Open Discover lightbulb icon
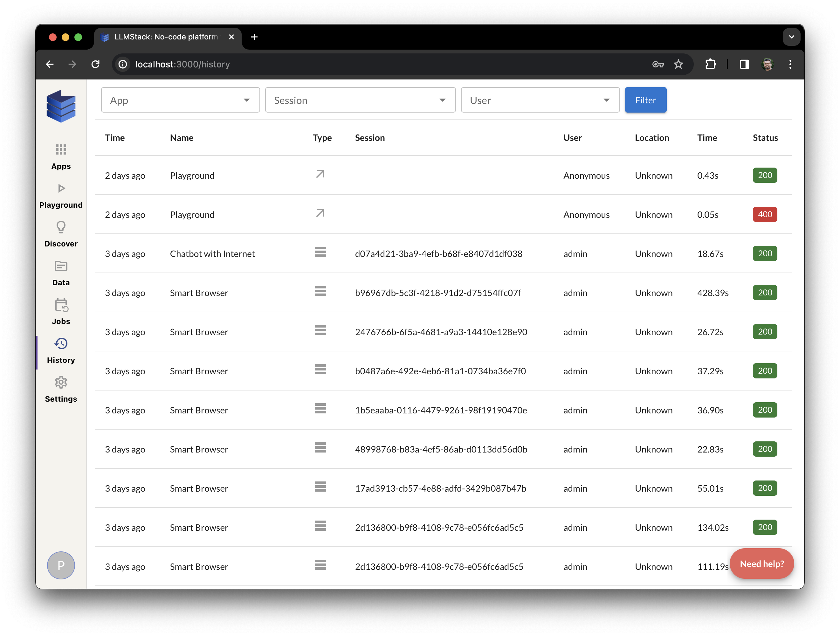This screenshot has height=636, width=840. pyautogui.click(x=61, y=227)
